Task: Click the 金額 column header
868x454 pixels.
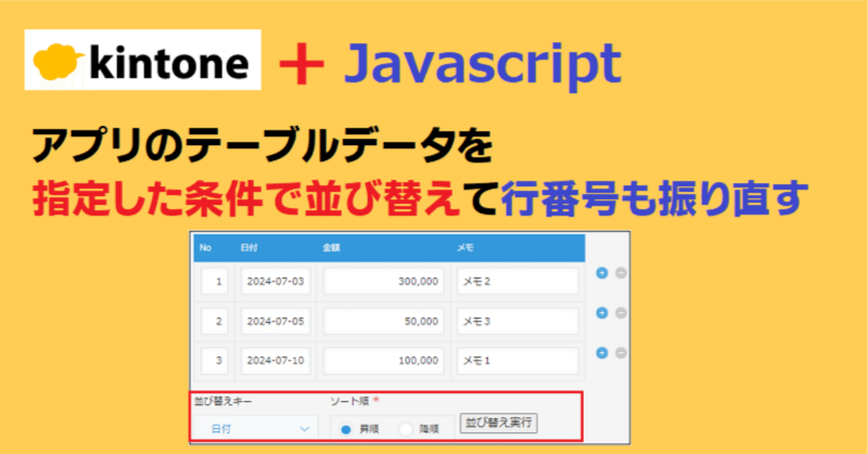Action: [x=331, y=248]
